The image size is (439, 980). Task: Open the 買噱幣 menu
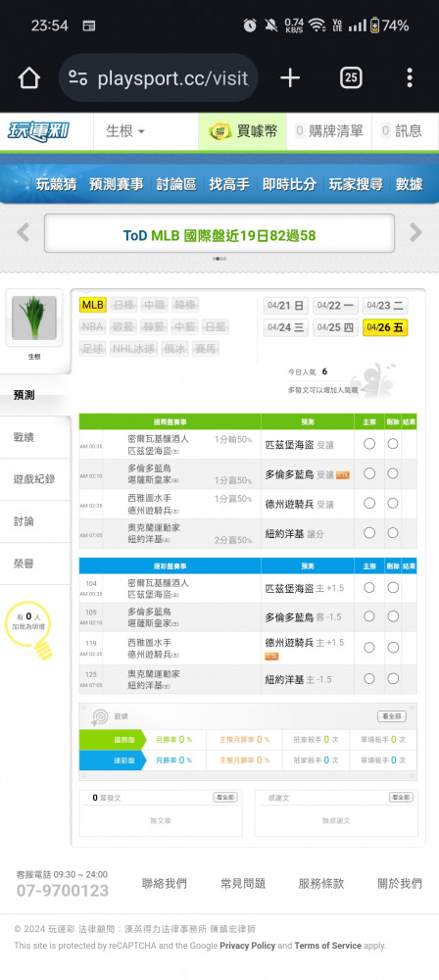[x=243, y=131]
